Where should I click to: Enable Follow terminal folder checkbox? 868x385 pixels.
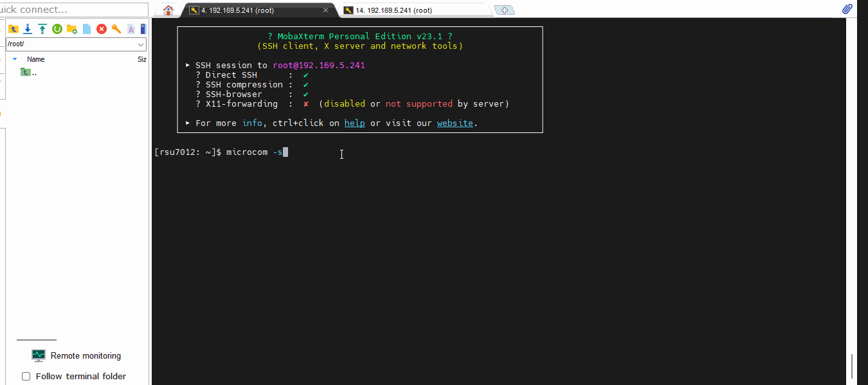26,377
